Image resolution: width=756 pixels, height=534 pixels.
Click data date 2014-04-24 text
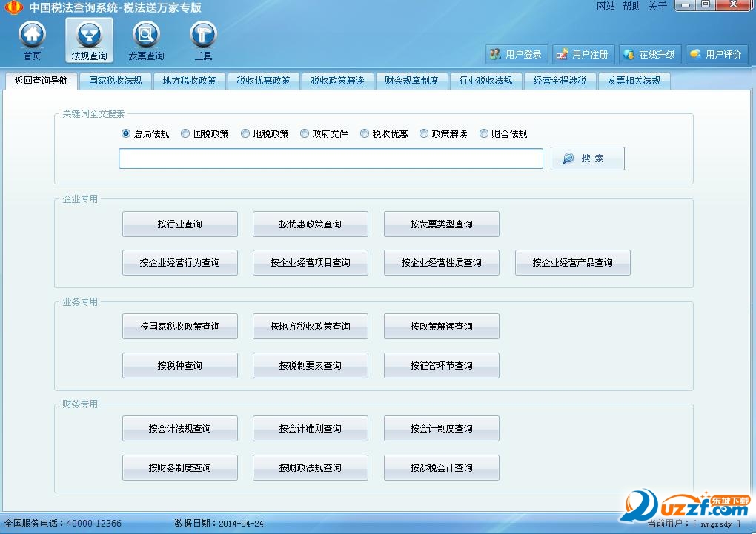tap(241, 524)
